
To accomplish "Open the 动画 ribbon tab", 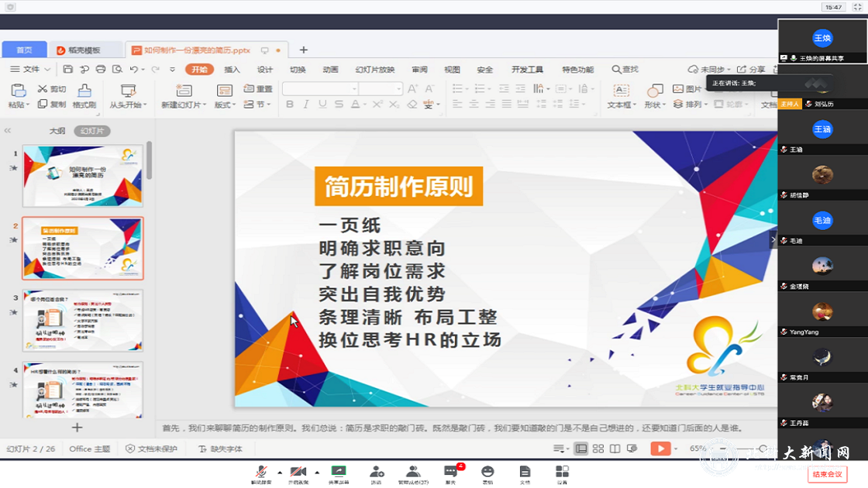I will click(330, 69).
